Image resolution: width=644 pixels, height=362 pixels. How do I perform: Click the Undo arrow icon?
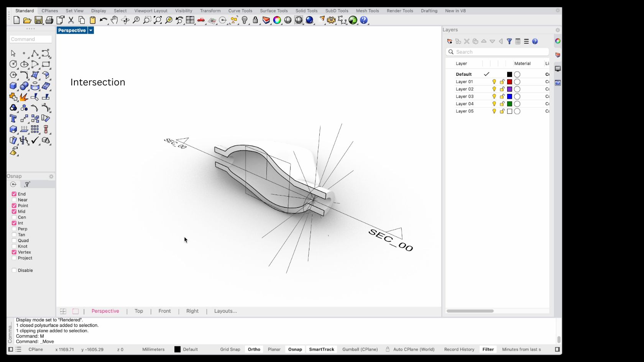coord(103,20)
